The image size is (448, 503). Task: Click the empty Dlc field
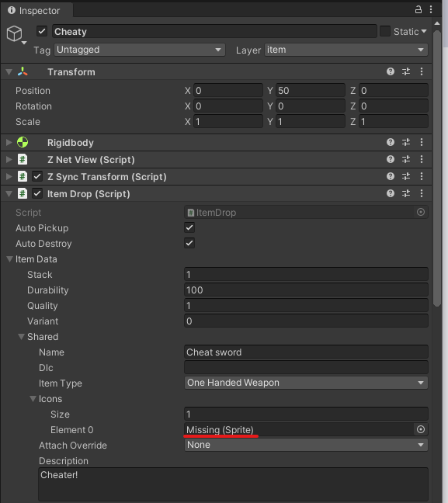(306, 367)
